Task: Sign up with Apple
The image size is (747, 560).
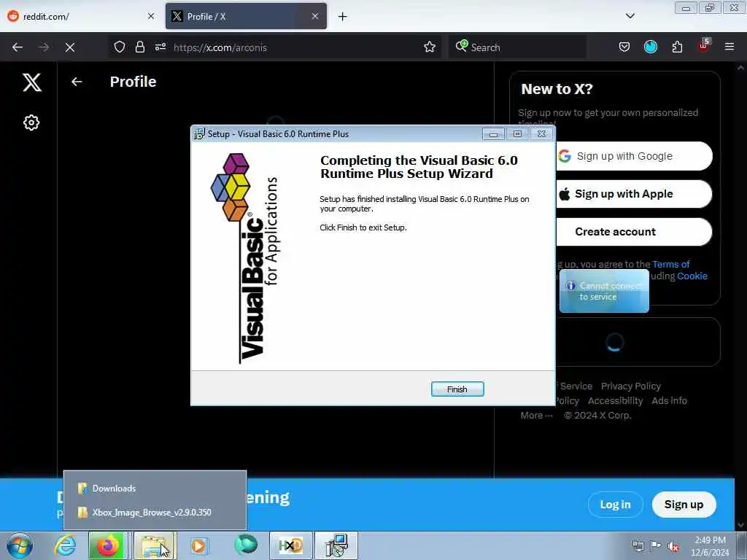Action: click(x=634, y=194)
